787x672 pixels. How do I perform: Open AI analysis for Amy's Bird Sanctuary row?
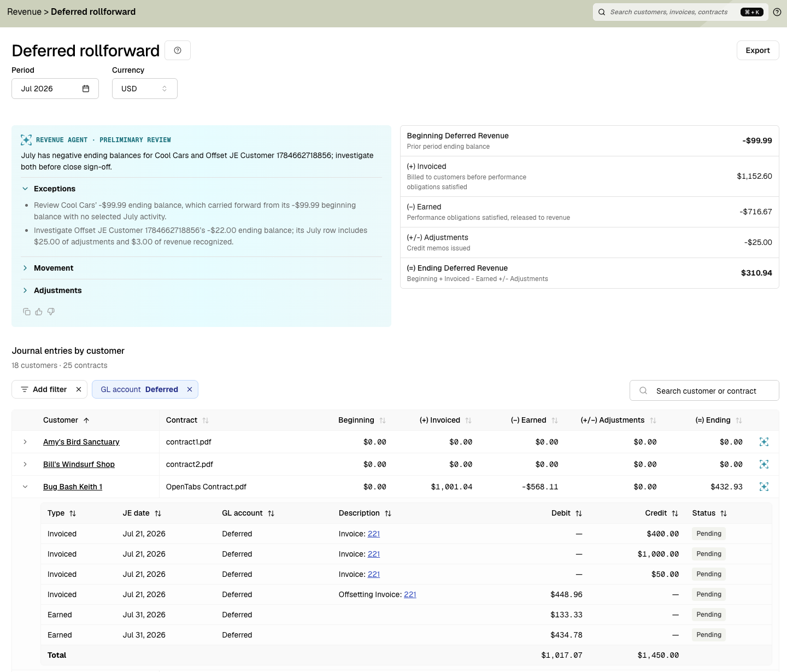coord(764,442)
